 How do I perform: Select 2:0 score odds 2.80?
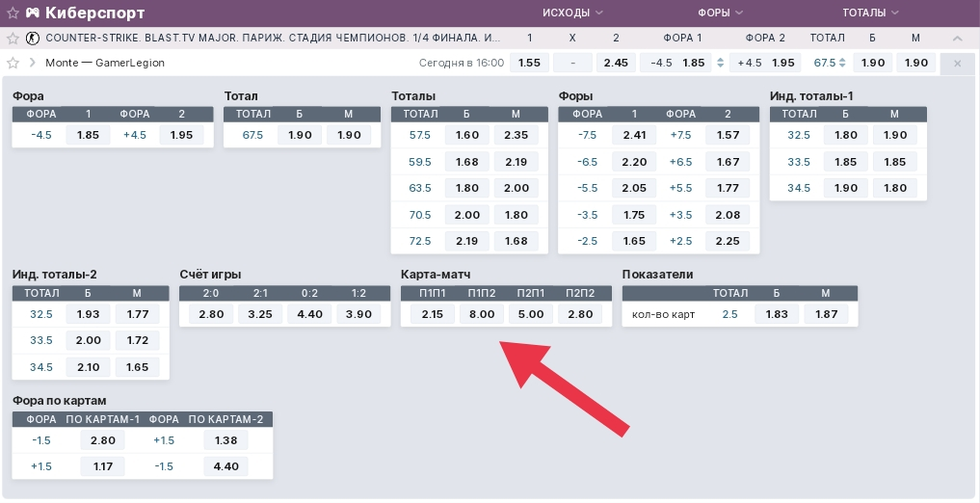[x=211, y=314]
